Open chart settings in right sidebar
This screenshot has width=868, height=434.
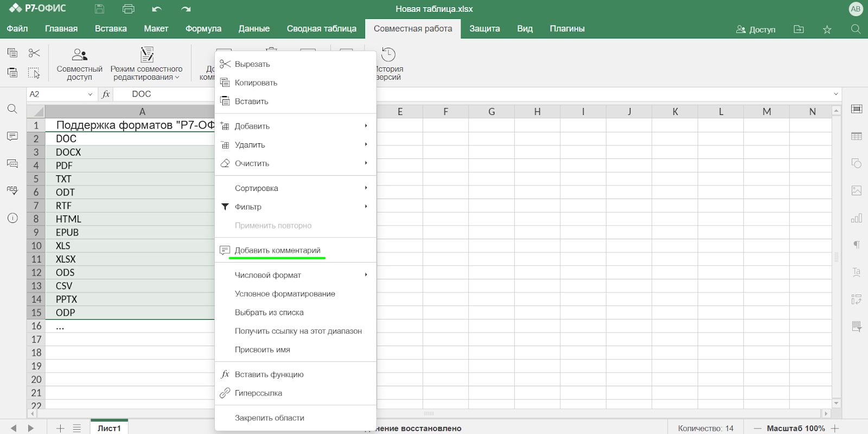(857, 218)
